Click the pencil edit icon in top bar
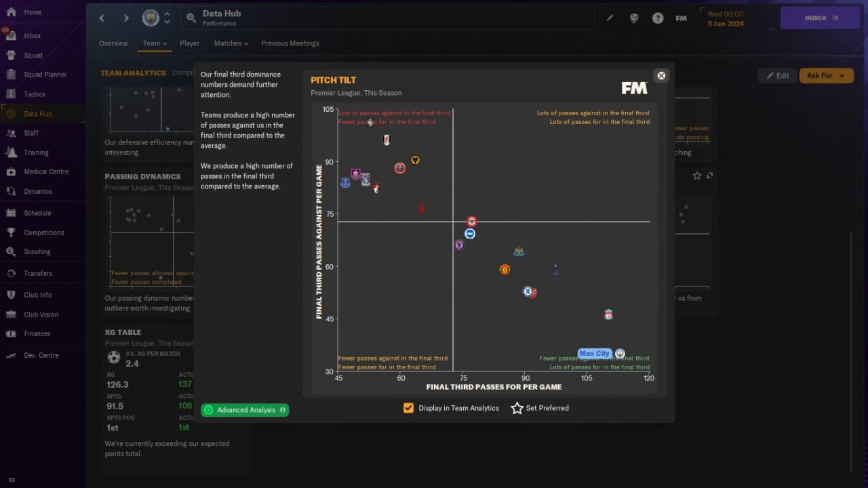 point(610,18)
